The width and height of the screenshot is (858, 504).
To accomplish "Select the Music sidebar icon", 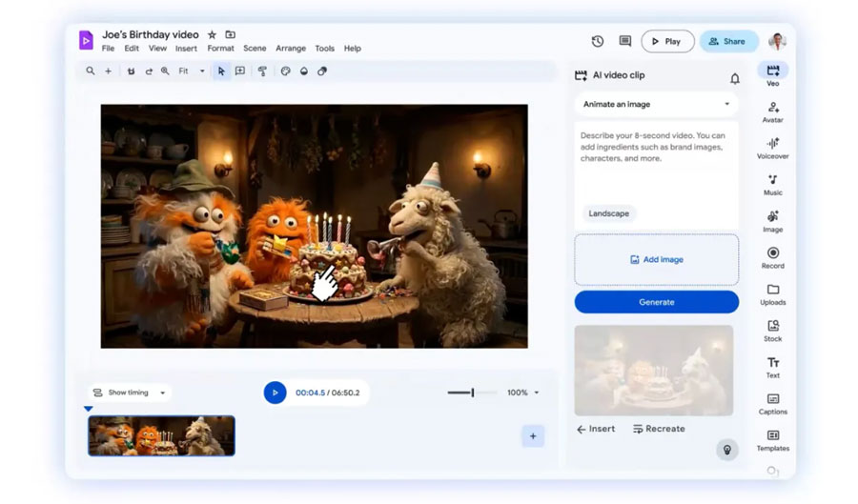I will tap(772, 184).
